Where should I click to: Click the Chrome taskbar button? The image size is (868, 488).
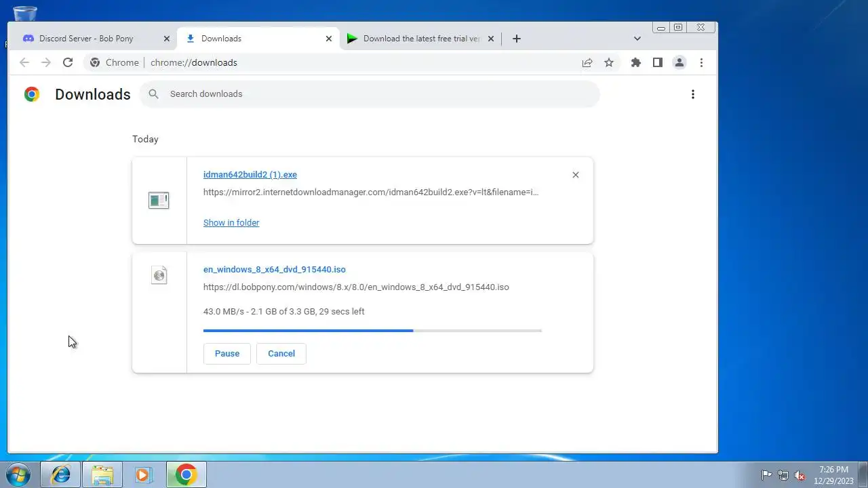[186, 474]
